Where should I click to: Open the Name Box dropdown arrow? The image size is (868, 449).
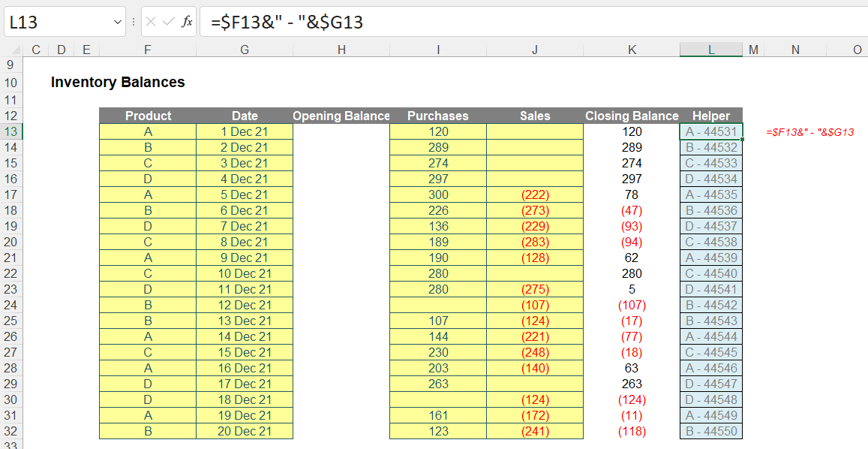(117, 23)
